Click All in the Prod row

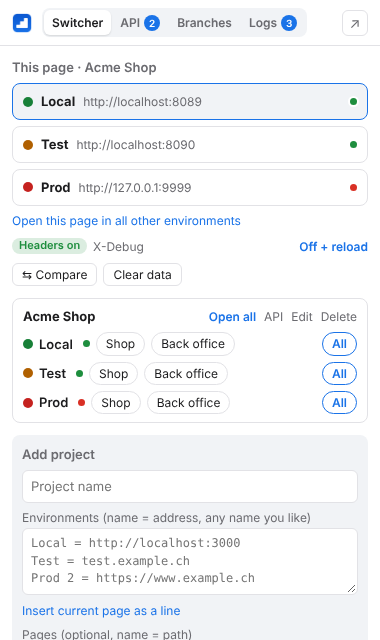[339, 403]
